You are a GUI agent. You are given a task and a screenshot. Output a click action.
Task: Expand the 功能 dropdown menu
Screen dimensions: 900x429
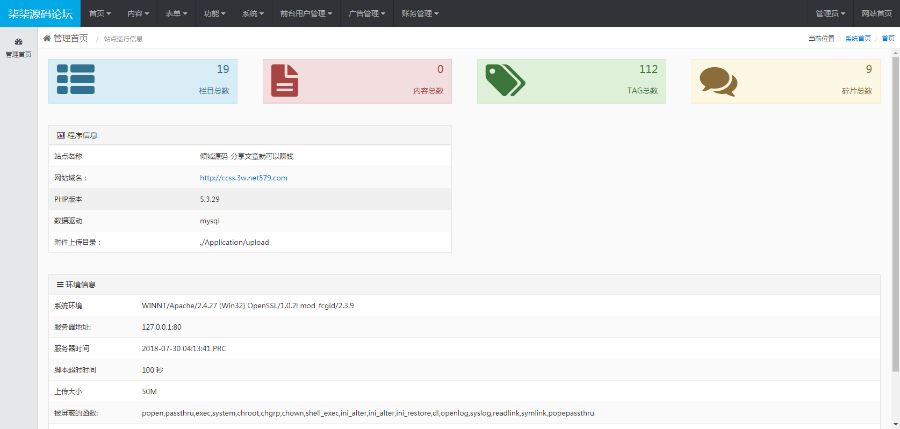[215, 13]
